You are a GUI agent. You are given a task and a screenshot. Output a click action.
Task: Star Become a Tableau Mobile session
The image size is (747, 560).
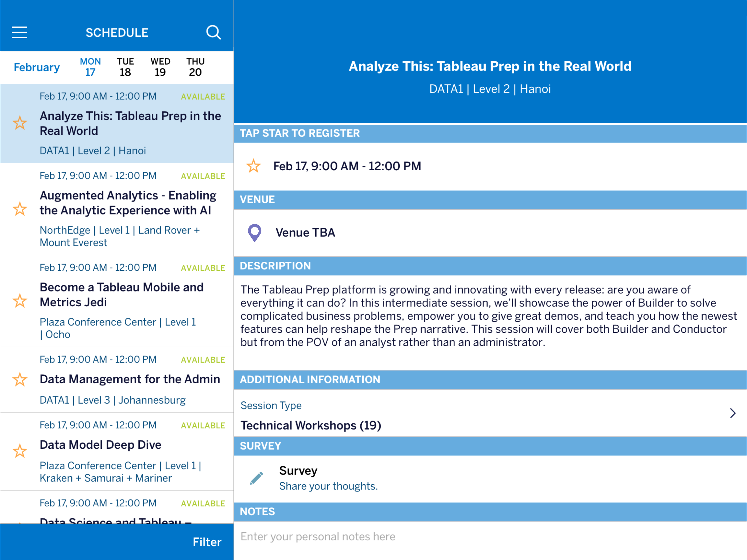tap(20, 301)
